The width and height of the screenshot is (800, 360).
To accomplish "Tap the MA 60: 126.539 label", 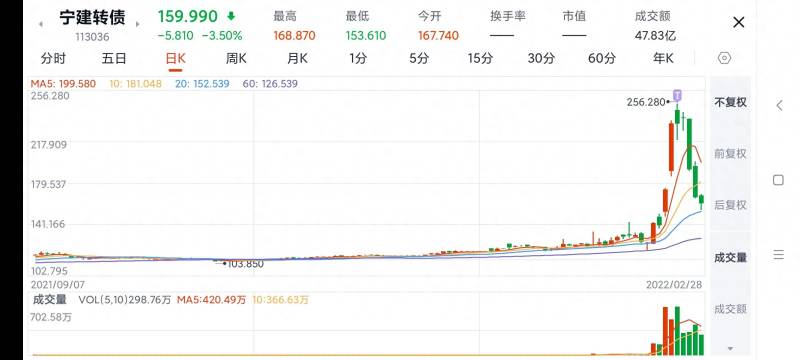I will click(x=270, y=84).
